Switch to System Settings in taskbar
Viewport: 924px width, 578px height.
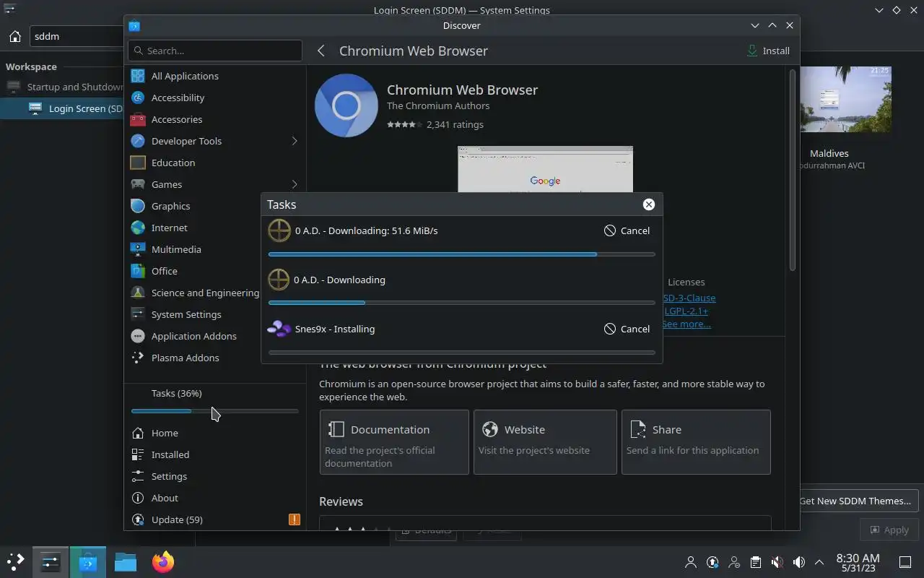pos(50,561)
